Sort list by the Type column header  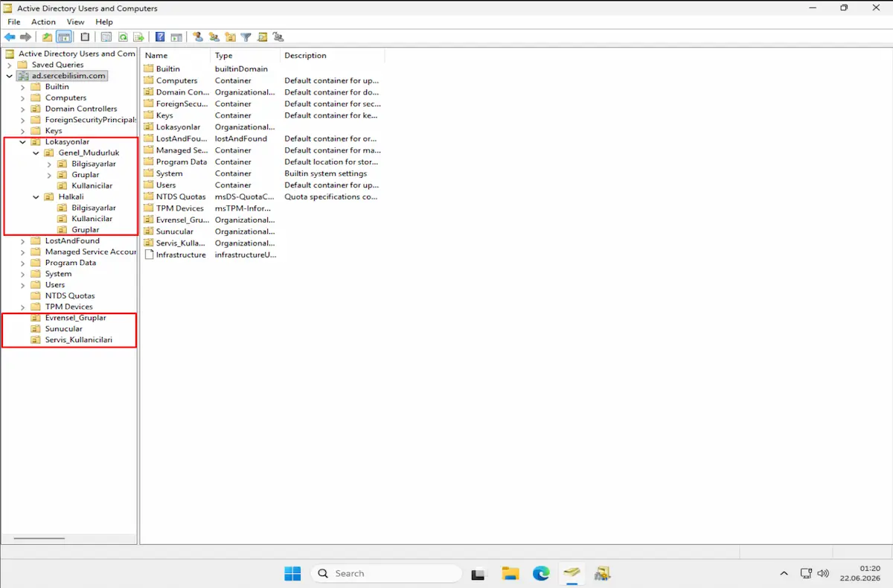click(x=246, y=56)
